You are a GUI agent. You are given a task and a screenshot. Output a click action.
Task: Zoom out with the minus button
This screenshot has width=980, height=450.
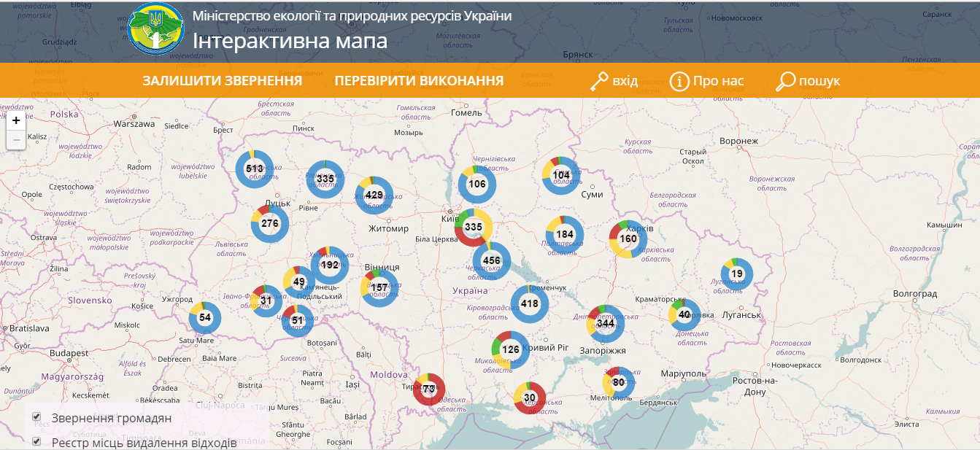click(x=16, y=139)
